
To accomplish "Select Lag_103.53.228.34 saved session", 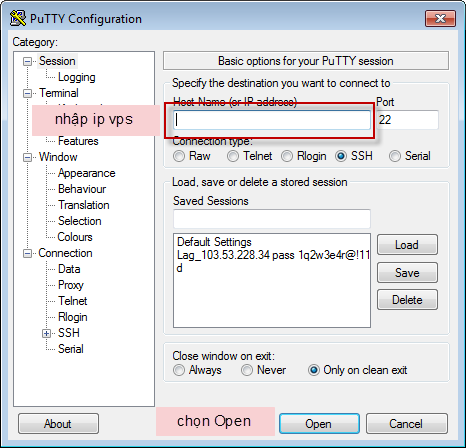I will click(273, 255).
